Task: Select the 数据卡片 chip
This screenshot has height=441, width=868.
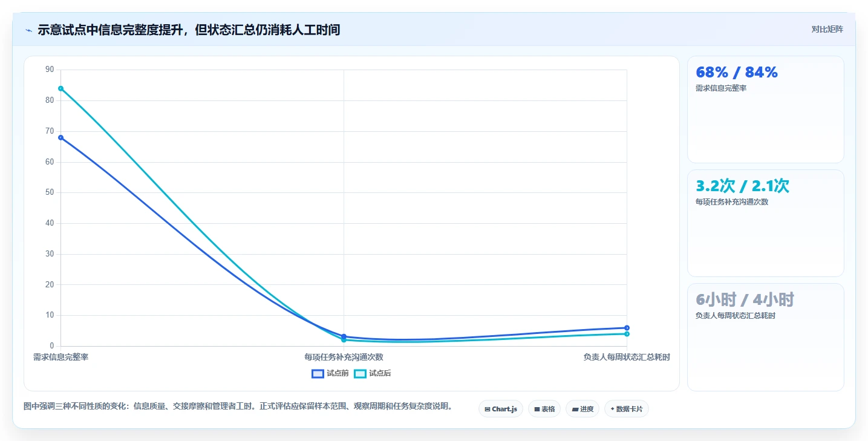Action: tap(626, 409)
